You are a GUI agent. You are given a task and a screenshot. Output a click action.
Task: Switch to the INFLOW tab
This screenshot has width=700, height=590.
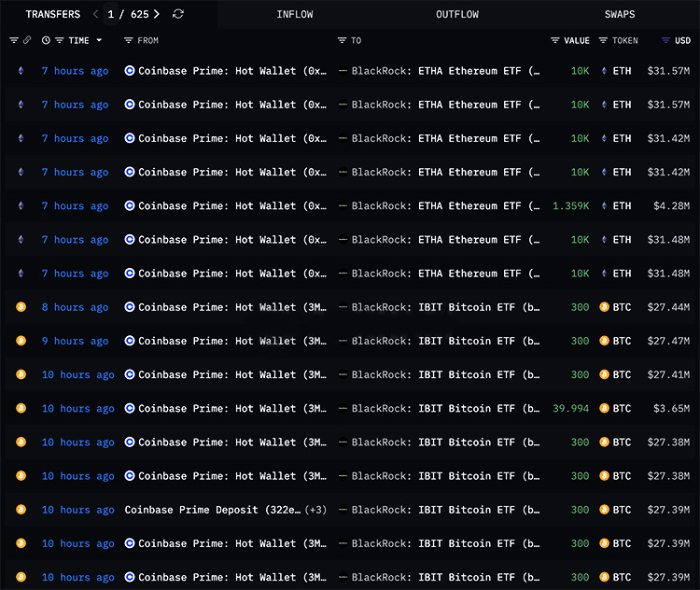coord(295,14)
